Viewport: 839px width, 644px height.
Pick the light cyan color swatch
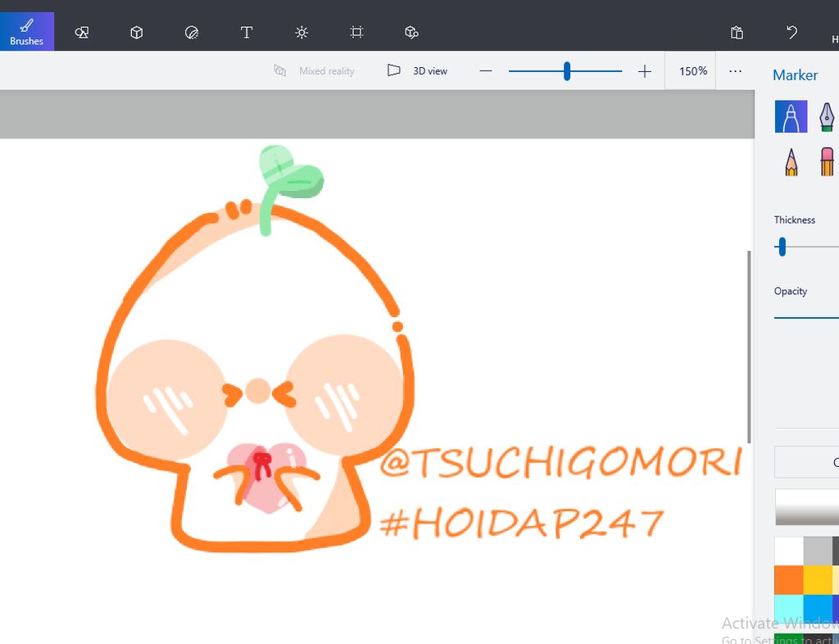[789, 608]
